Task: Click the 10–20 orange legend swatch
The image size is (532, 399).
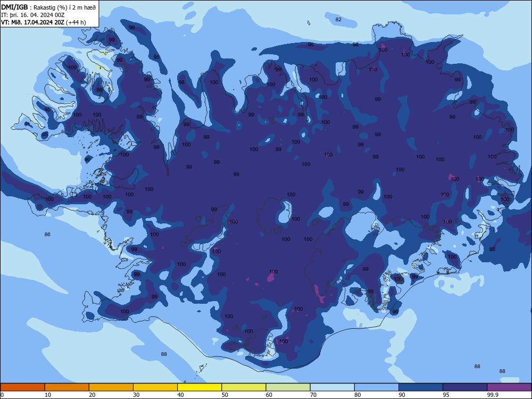Action: (x=67, y=387)
